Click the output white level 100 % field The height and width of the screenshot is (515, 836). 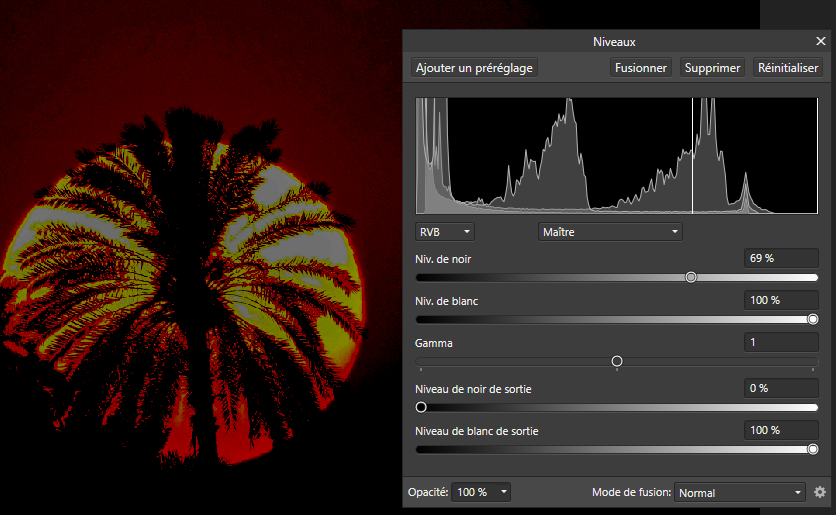[781, 430]
